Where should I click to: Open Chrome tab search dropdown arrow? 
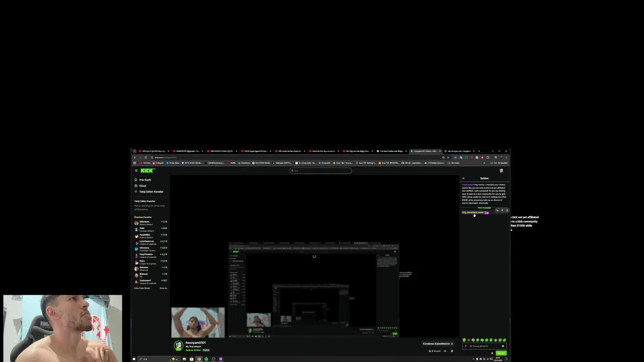pos(134,151)
